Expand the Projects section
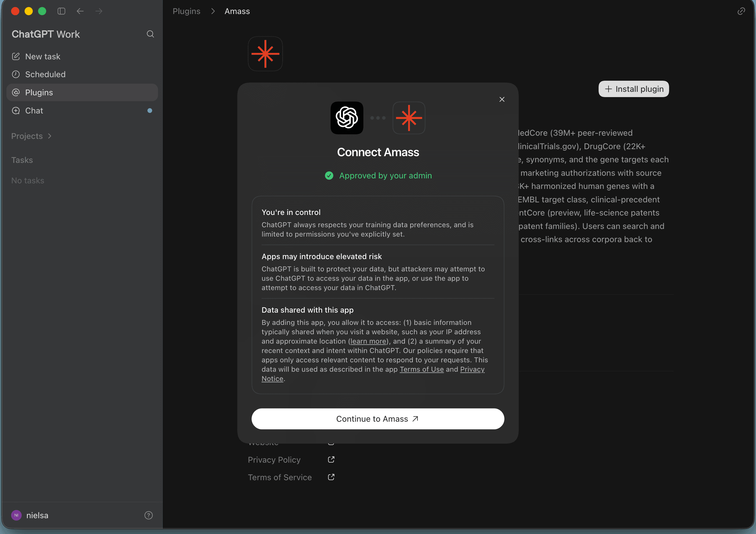The height and width of the screenshot is (534, 756). coord(31,136)
